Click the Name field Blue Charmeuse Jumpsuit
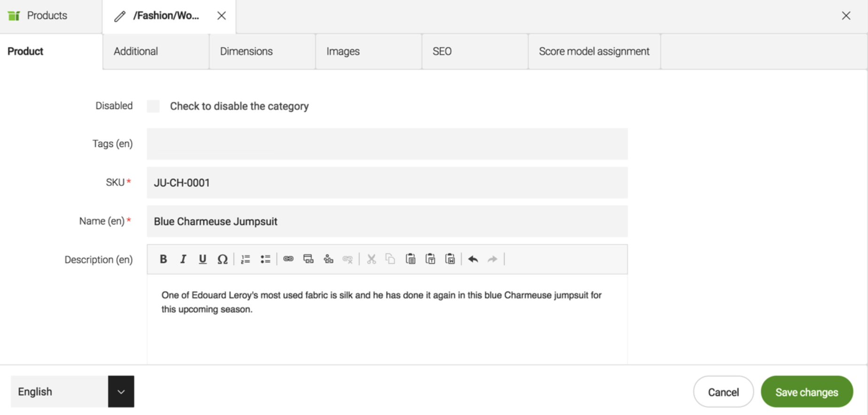The image size is (868, 415). pos(387,221)
